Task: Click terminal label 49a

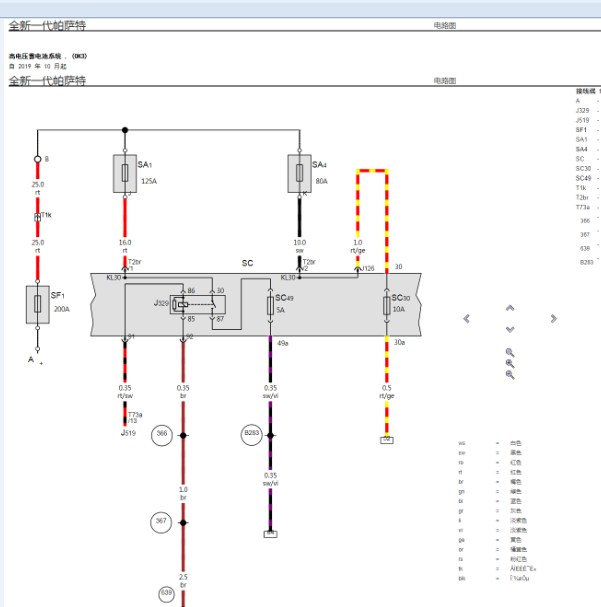Action: point(283,343)
